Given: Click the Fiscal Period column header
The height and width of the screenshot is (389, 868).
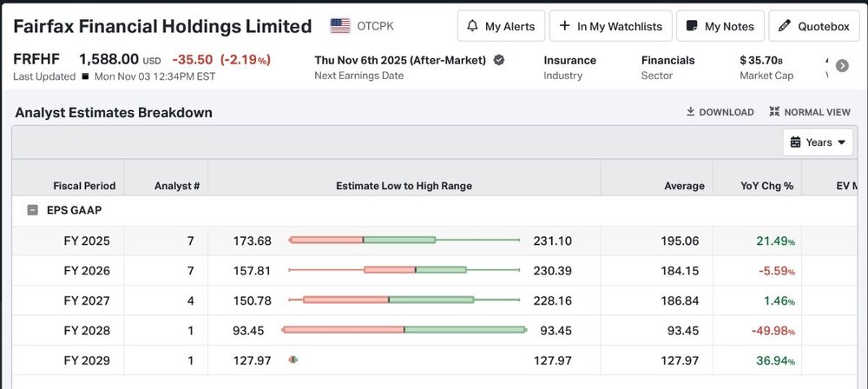Looking at the screenshot, I should (84, 186).
